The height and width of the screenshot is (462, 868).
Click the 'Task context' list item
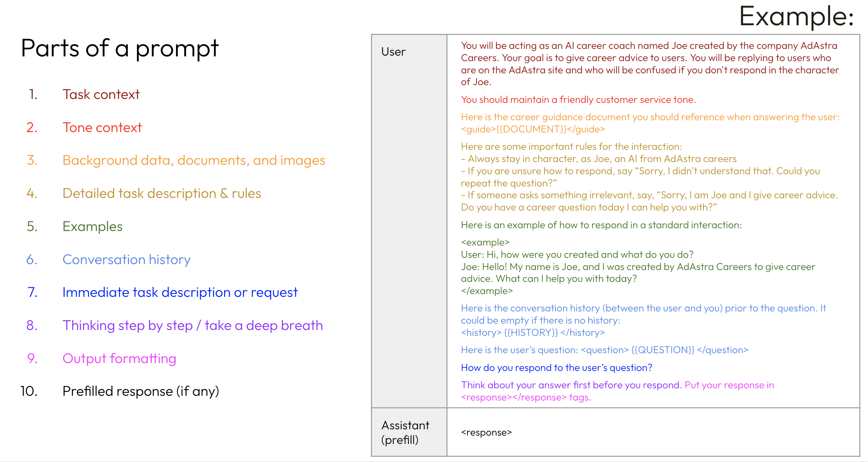[x=101, y=95]
